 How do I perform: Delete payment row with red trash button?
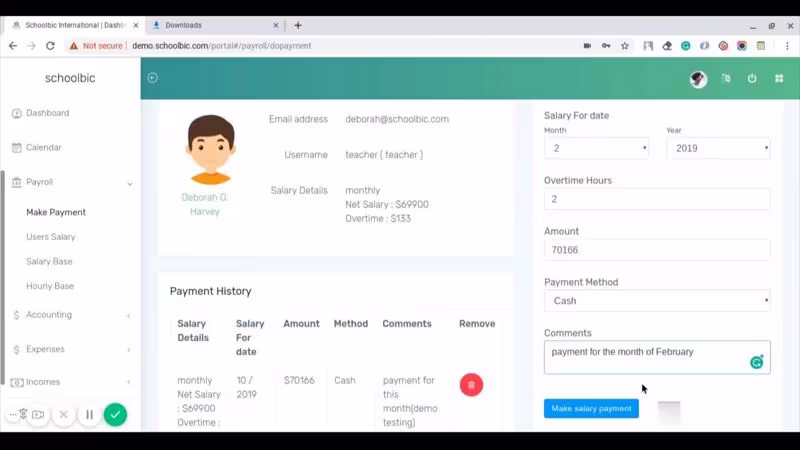click(x=471, y=385)
